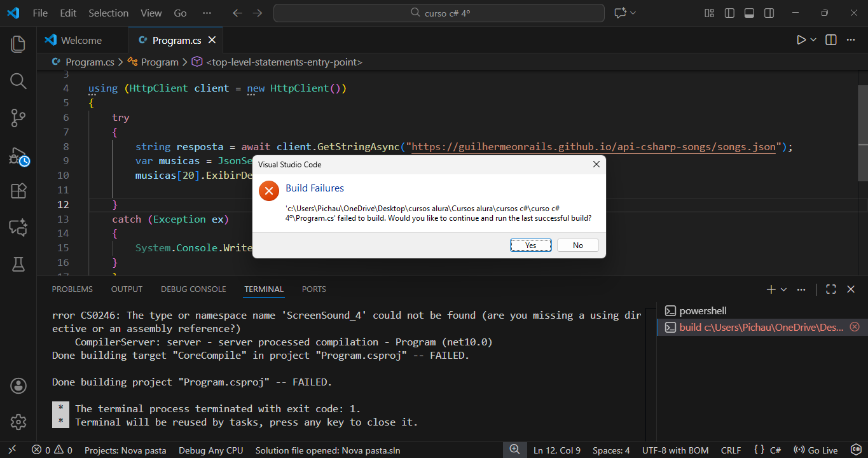Open the Source Control view

tap(18, 118)
